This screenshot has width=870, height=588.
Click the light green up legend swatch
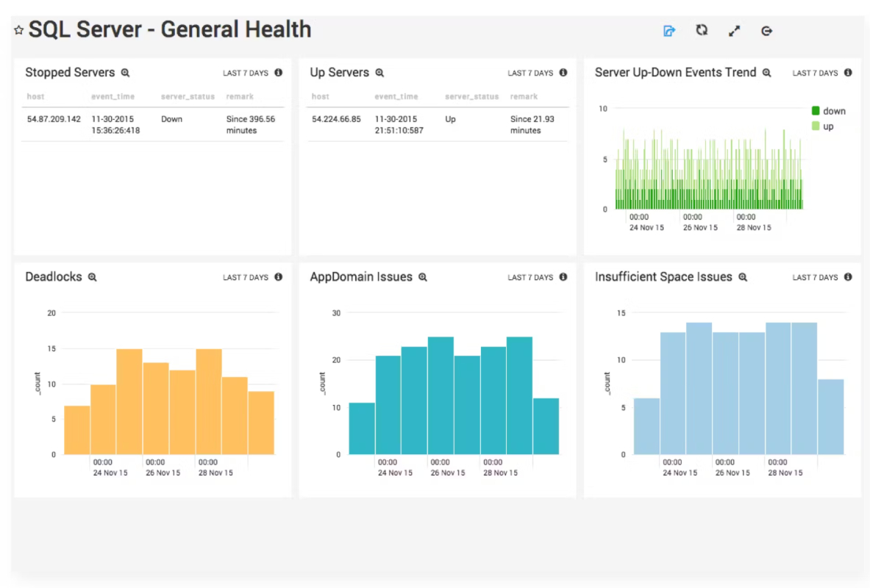tap(816, 126)
